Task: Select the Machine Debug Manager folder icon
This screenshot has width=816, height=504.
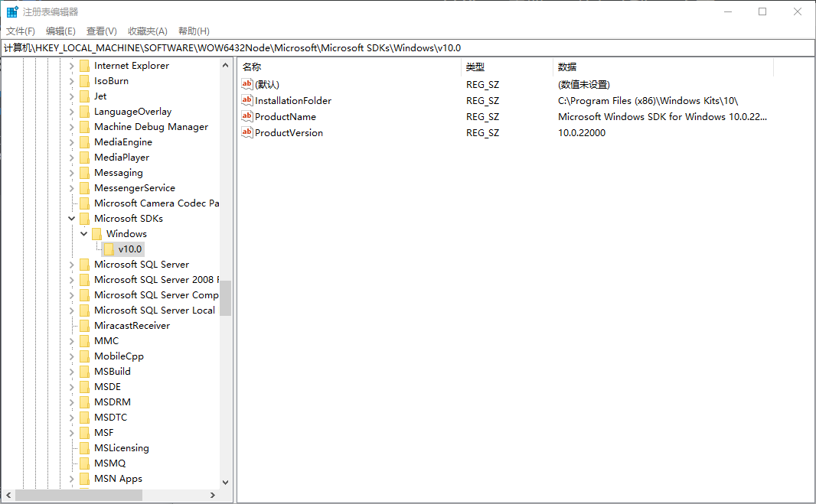Action: [x=84, y=127]
